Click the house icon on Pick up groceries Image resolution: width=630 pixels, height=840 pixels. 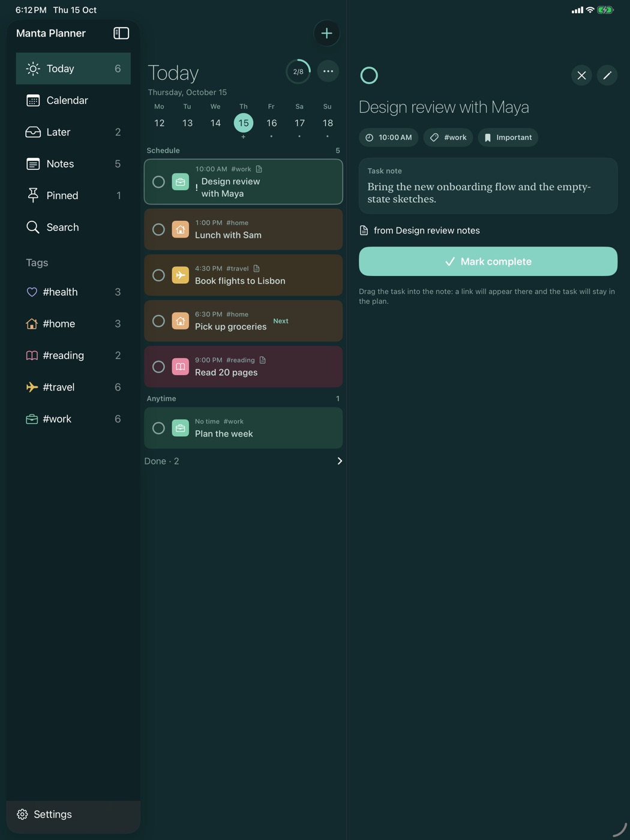(x=180, y=321)
